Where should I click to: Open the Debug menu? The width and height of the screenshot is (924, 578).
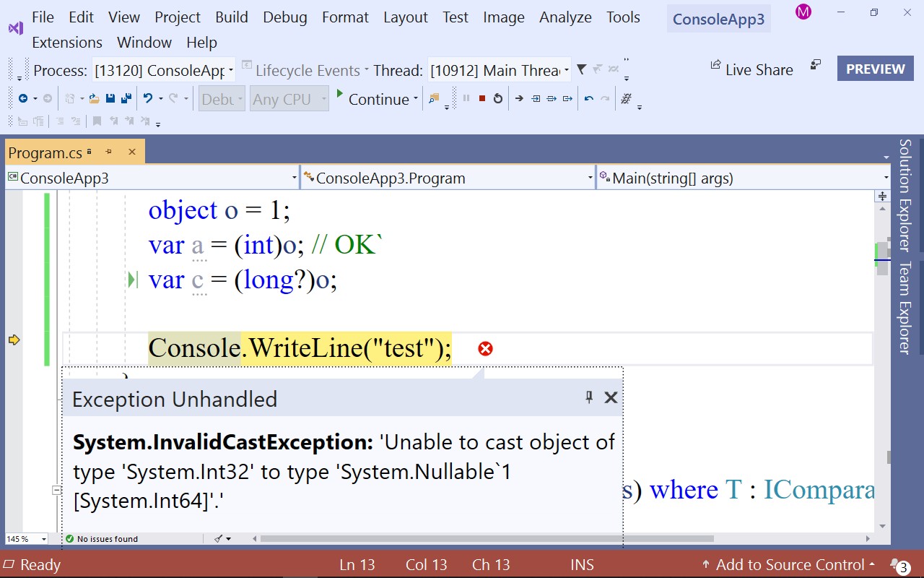click(284, 17)
